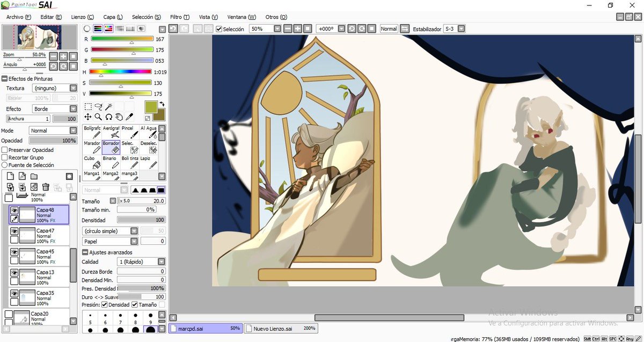Click the undo arrow in the toolbar

tap(173, 28)
